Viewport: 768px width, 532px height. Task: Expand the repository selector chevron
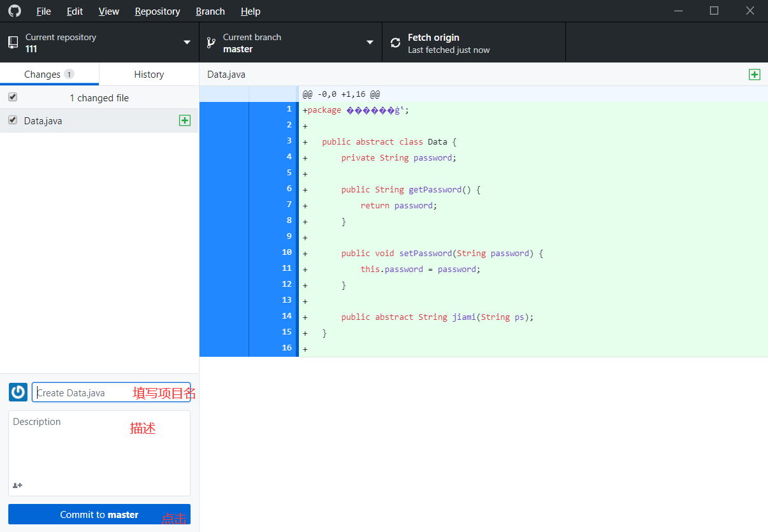coord(185,42)
